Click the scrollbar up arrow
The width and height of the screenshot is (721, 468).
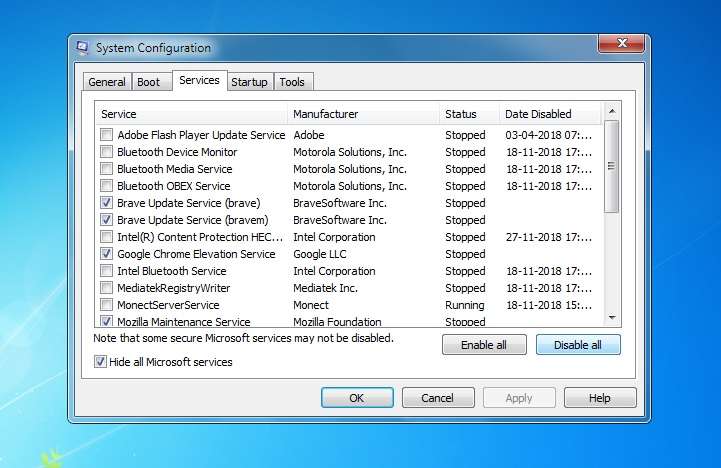point(612,111)
